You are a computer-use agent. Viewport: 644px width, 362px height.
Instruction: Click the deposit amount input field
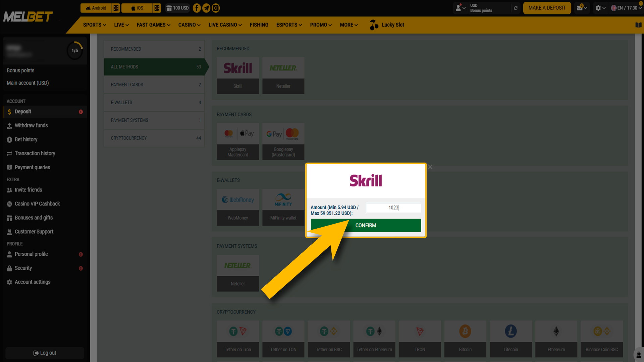point(393,207)
